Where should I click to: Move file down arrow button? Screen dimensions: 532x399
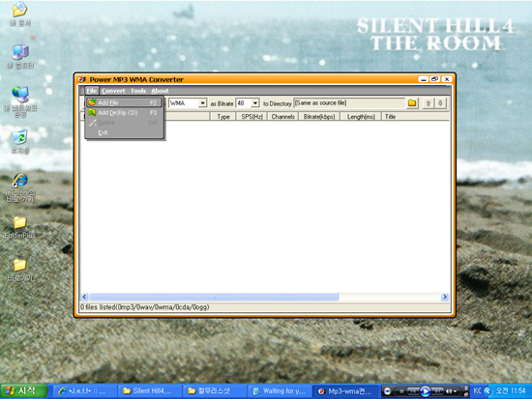point(440,103)
